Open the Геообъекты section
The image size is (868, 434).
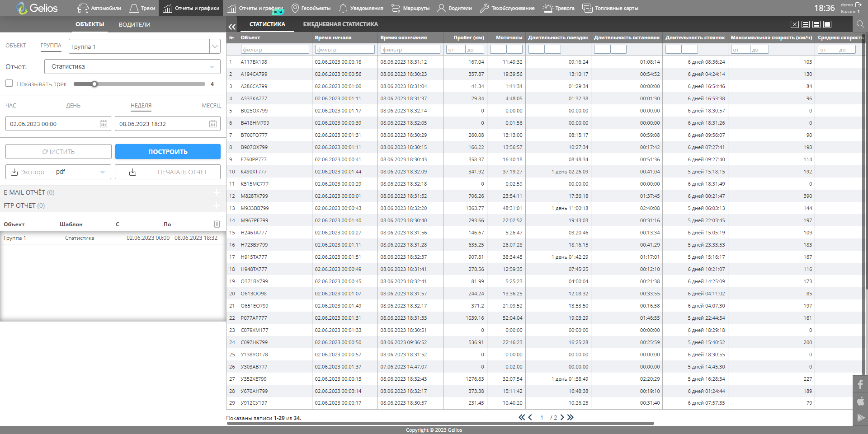[311, 8]
